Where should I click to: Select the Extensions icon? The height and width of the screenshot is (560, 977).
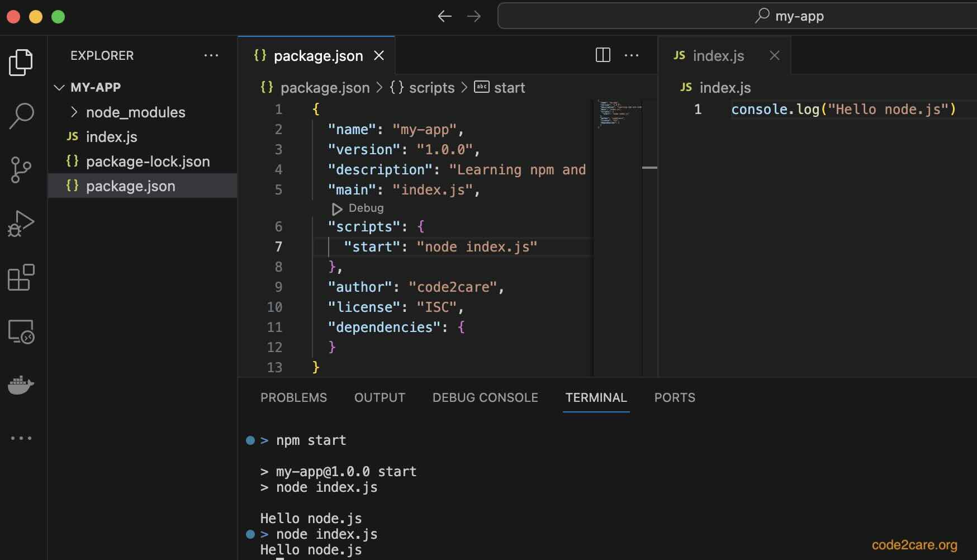coord(21,278)
